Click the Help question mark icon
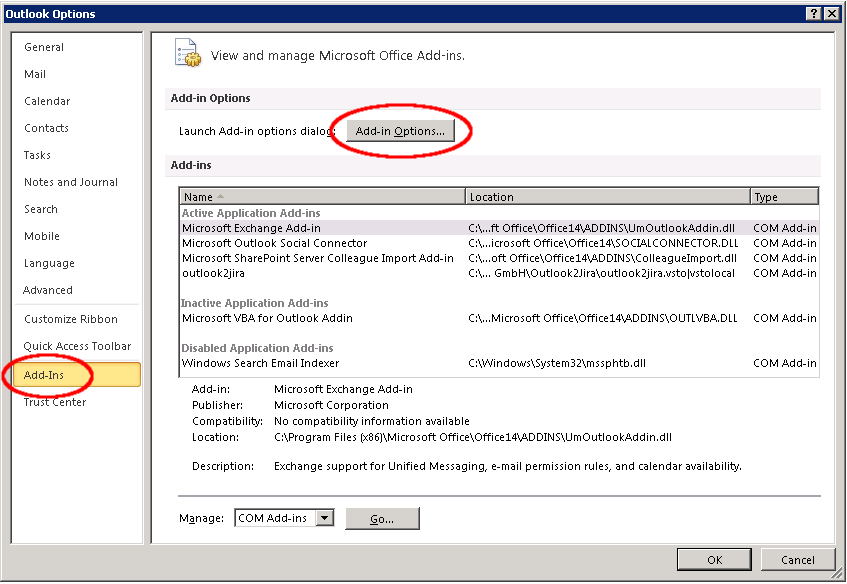Image resolution: width=847 pixels, height=584 pixels. tap(813, 13)
